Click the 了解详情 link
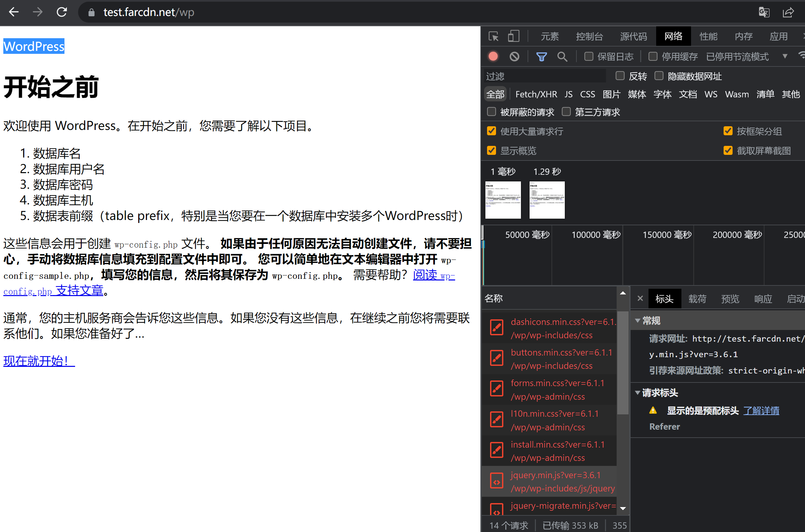This screenshot has width=805, height=532. [x=761, y=410]
